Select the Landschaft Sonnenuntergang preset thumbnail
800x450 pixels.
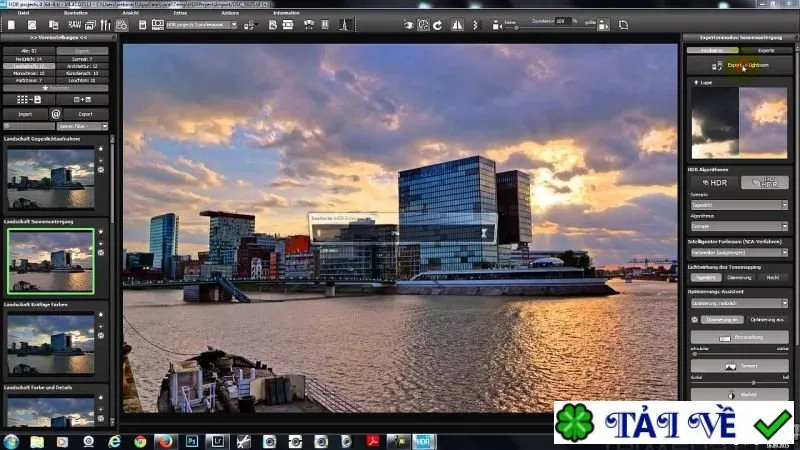(51, 262)
